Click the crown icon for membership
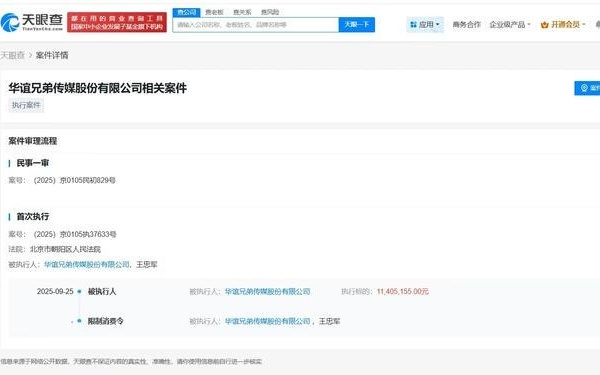 [545, 25]
